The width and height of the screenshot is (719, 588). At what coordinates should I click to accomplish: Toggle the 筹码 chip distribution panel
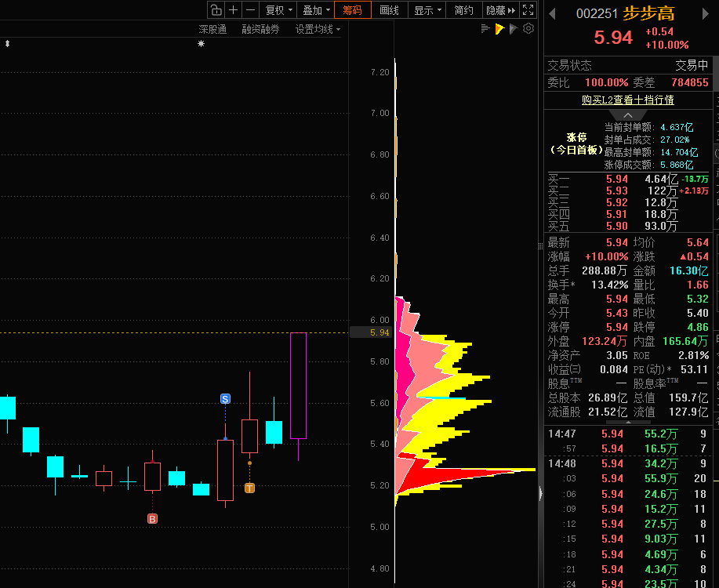(352, 9)
